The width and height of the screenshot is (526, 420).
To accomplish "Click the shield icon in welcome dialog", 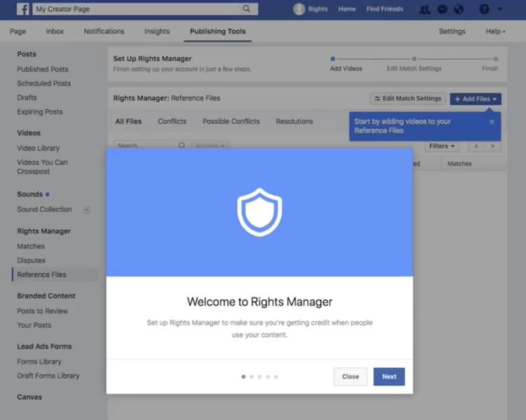I will (x=259, y=212).
